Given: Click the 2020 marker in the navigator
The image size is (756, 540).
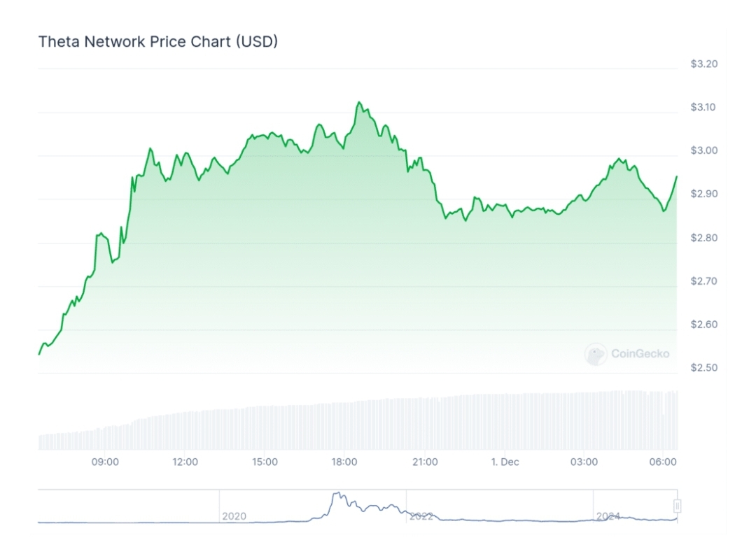Looking at the screenshot, I should click(x=234, y=516).
